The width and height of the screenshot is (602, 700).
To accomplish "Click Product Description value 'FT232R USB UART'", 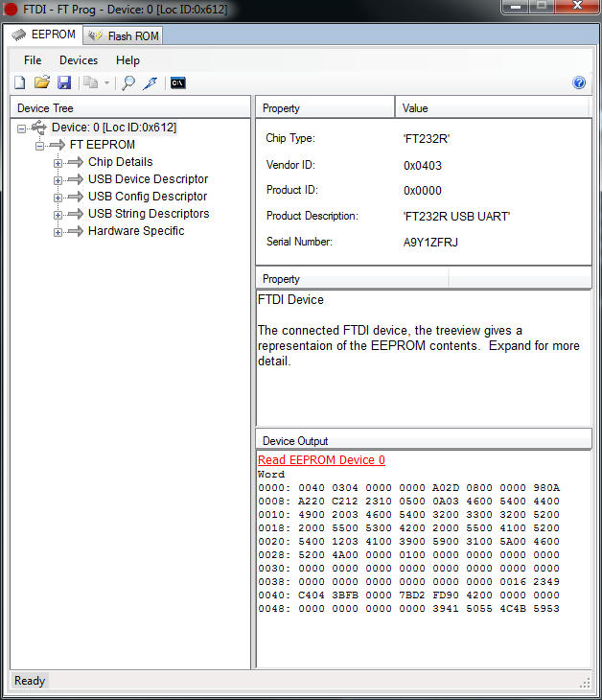I will pyautogui.click(x=456, y=217).
